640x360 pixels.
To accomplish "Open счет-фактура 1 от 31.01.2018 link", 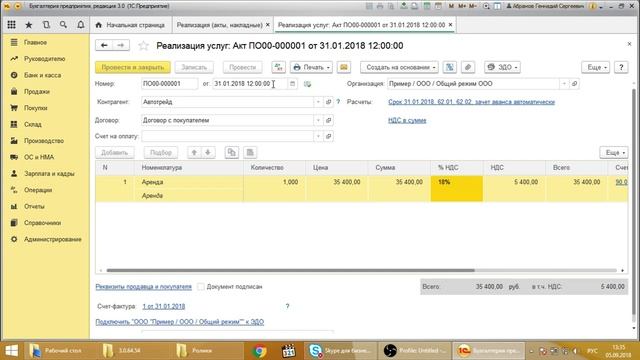I will pyautogui.click(x=164, y=306).
